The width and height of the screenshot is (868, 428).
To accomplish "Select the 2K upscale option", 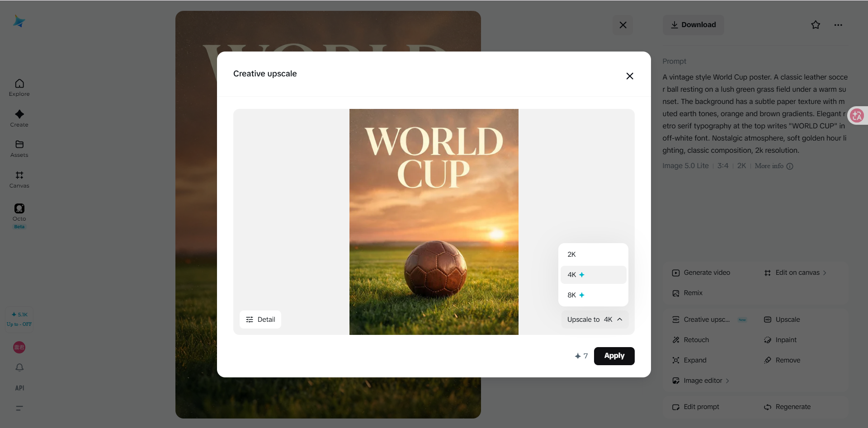I will tap(594, 254).
